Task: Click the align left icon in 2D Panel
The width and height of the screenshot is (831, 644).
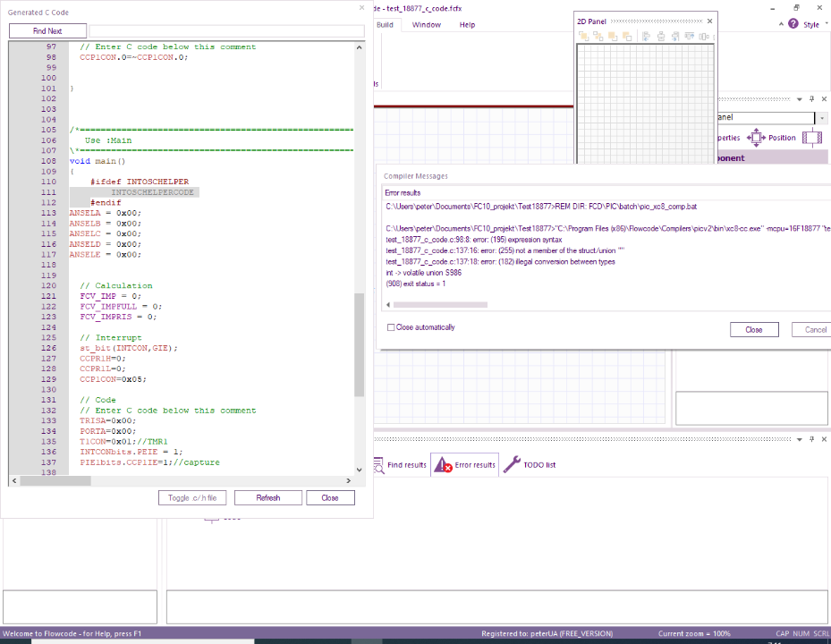Action: 647,36
